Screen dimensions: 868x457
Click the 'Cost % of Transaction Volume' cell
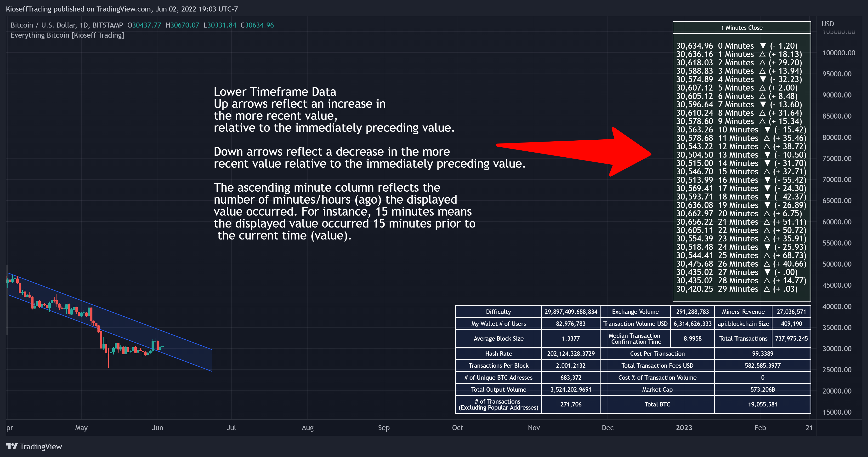point(657,377)
